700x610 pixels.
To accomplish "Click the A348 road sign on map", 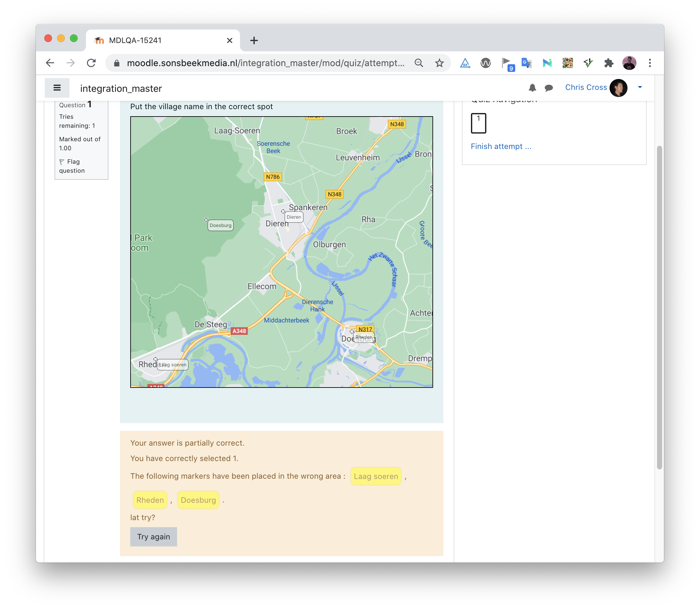I will pos(239,331).
